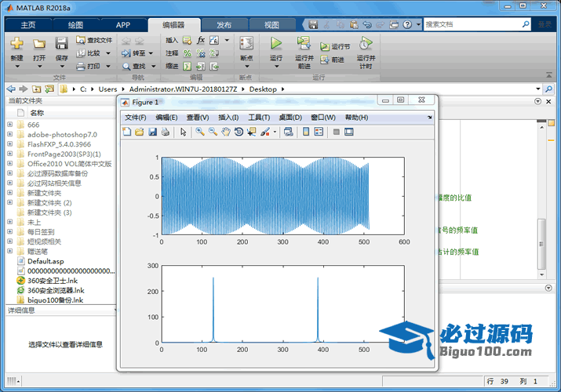The image size is (561, 392).
Task: Expand the 666 folder
Action: coord(9,125)
